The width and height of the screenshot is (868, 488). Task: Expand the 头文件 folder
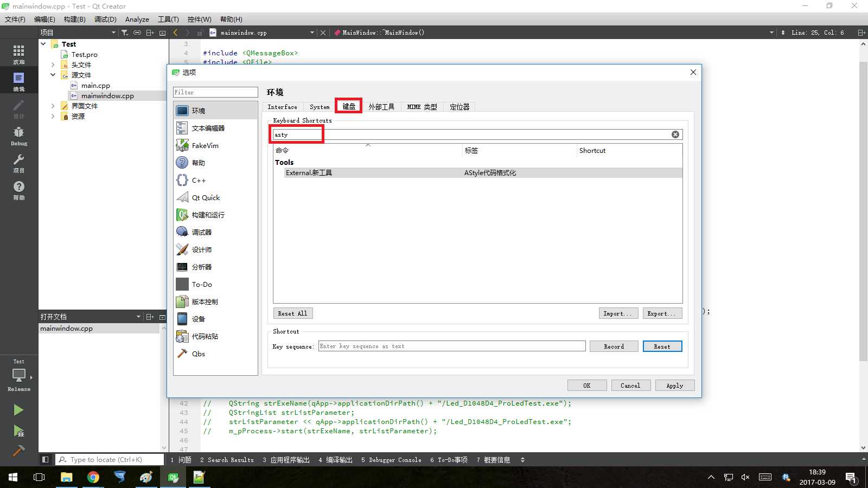coord(53,65)
